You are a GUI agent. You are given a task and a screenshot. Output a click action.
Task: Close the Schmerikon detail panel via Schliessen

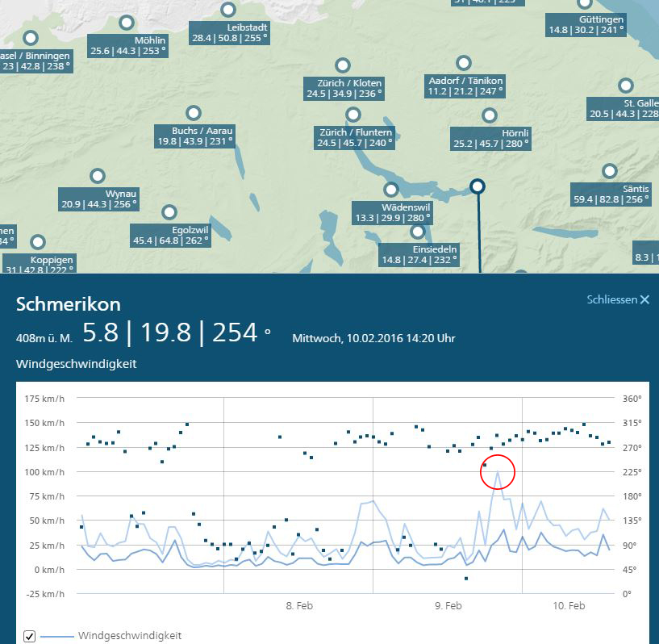click(x=618, y=299)
